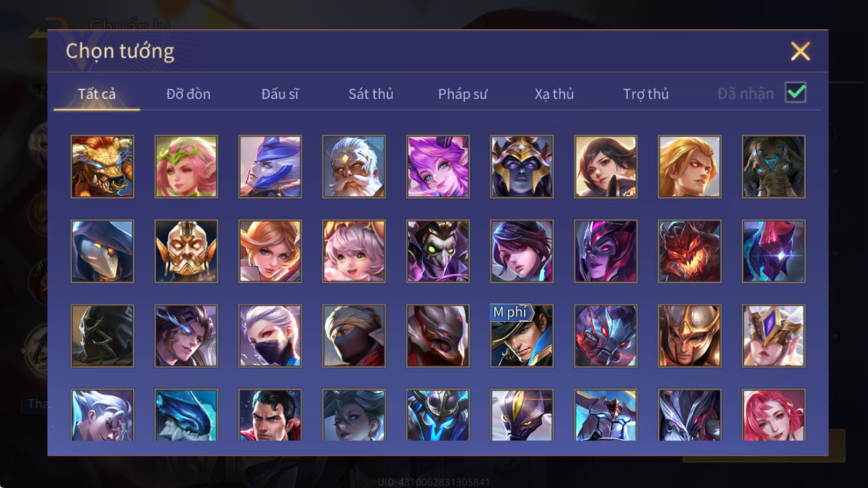Pick the plague-doctor hooded hero portrait
Screen dimensions: 868x488
click(102, 251)
